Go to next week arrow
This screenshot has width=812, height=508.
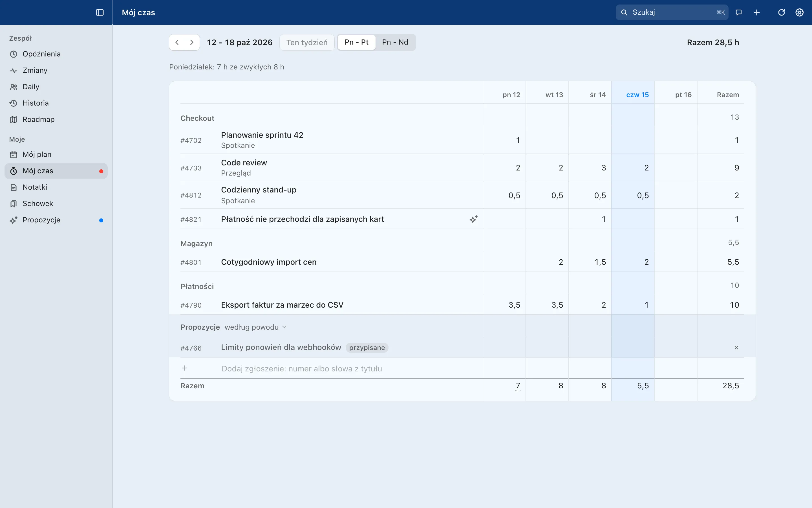point(192,42)
